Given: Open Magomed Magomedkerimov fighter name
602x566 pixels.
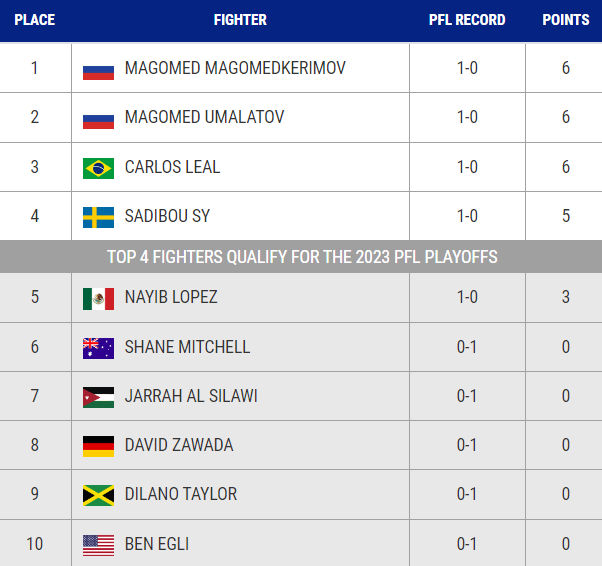Looking at the screenshot, I should (235, 68).
